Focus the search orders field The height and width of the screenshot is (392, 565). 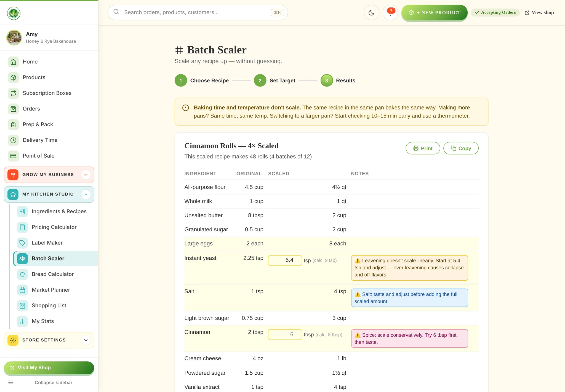198,12
